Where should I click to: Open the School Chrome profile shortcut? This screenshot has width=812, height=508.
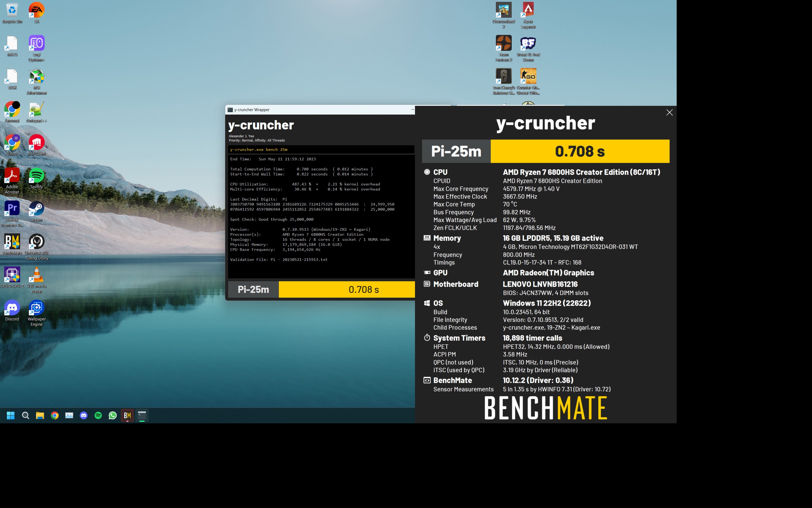pos(12,145)
